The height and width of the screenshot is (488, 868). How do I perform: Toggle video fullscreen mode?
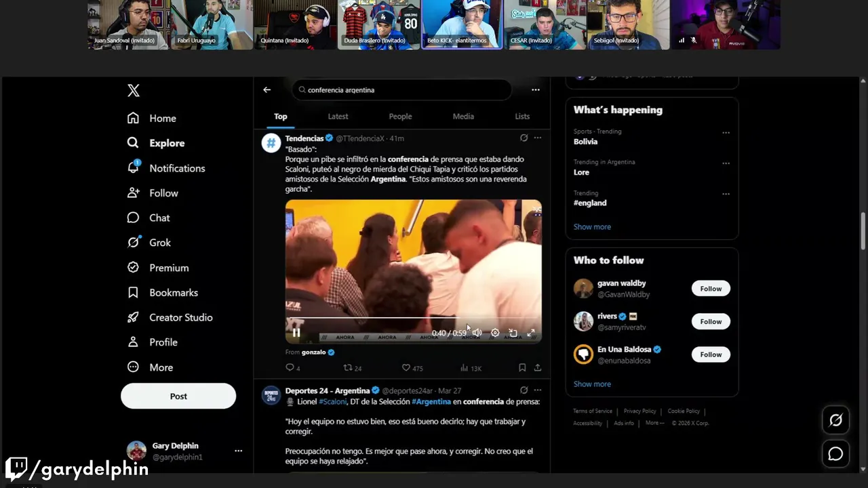(531, 333)
